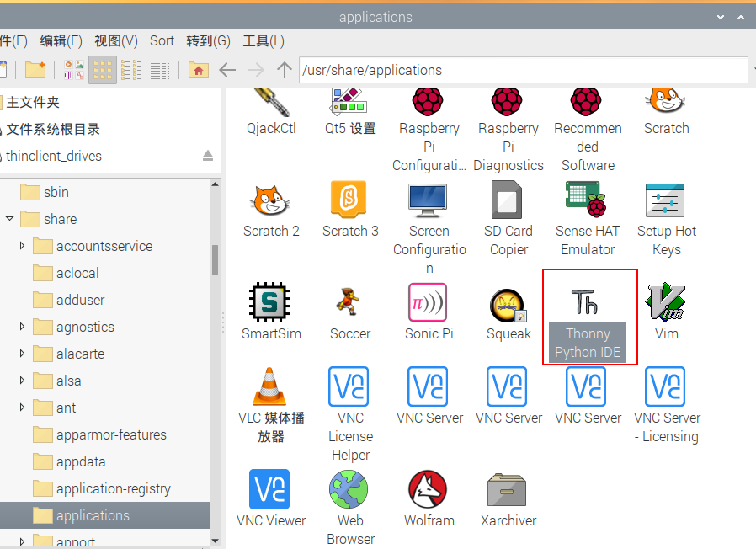Go to home folder via toolbar
The width and height of the screenshot is (756, 549).
(x=198, y=70)
